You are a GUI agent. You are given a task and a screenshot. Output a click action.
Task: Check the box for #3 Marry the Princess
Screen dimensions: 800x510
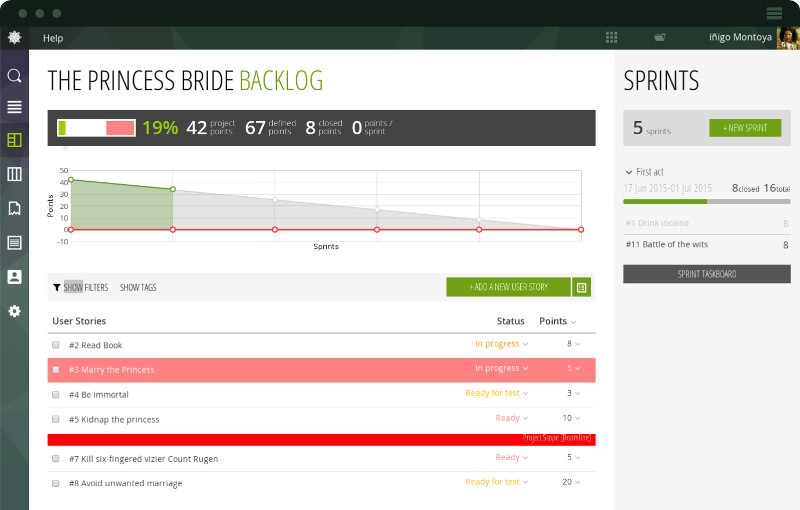point(56,370)
